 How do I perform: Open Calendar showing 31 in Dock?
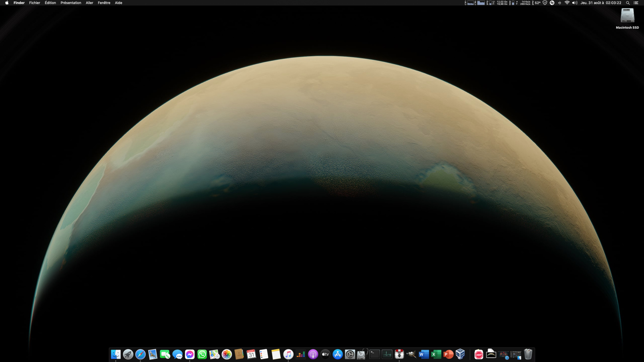[x=251, y=354]
